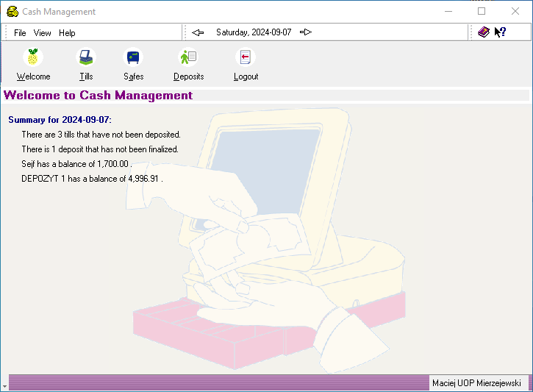Viewport: 533px width, 392px height.
Task: Open the Tills register icon
Action: (x=86, y=57)
